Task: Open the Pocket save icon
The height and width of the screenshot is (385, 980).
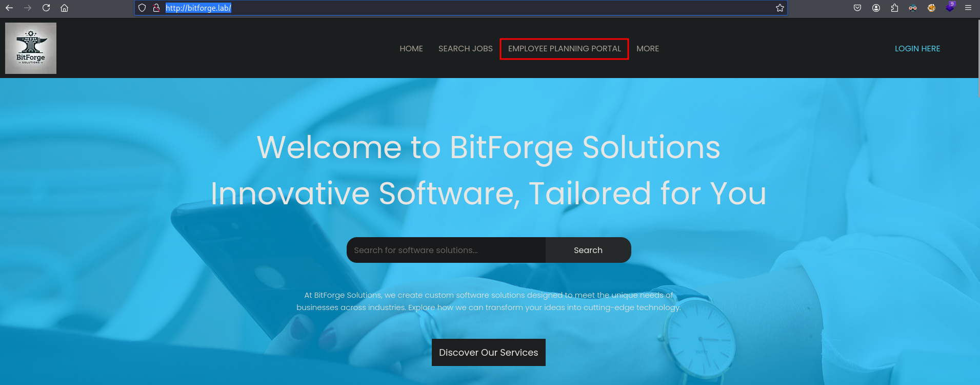Action: point(857,8)
